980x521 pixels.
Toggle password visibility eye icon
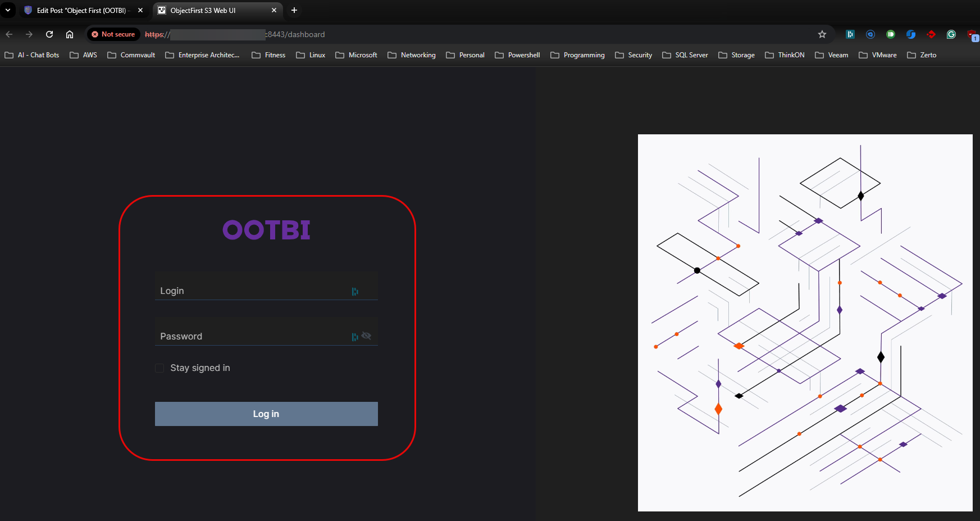[367, 336]
